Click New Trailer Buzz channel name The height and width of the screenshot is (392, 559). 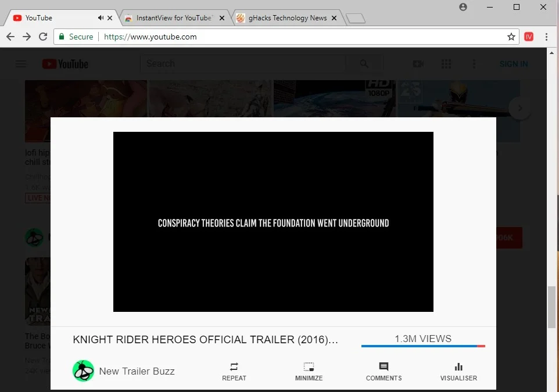[137, 371]
